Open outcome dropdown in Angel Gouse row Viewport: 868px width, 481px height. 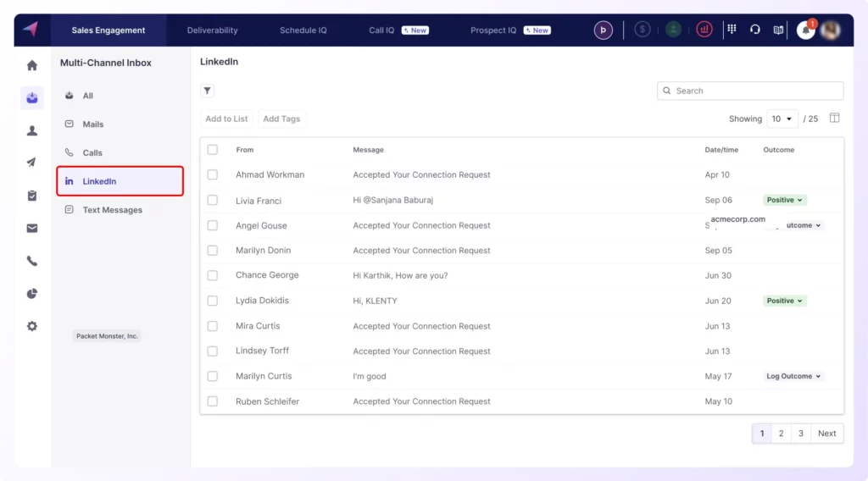click(804, 225)
